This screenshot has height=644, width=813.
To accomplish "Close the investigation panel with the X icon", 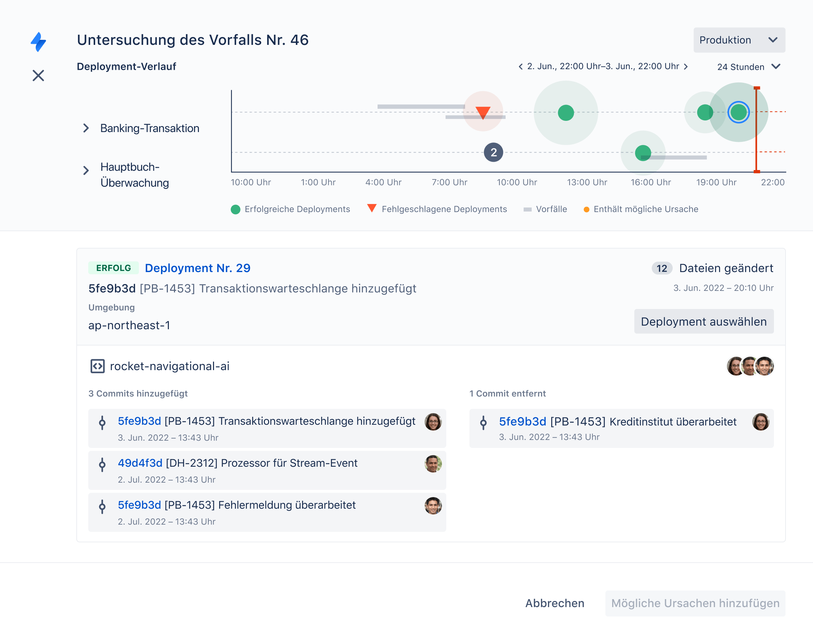I will point(38,75).
